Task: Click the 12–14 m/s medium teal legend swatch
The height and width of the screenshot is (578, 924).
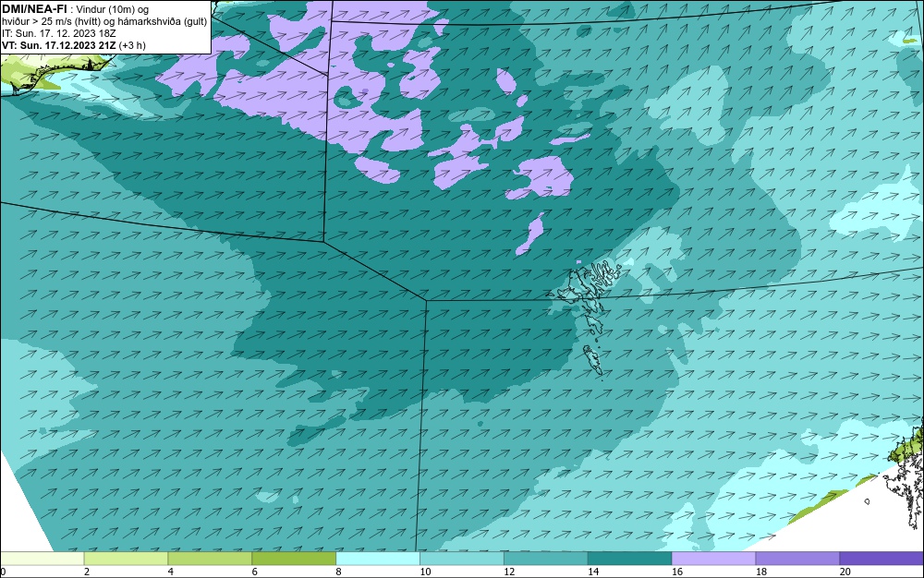Action: 546,558
